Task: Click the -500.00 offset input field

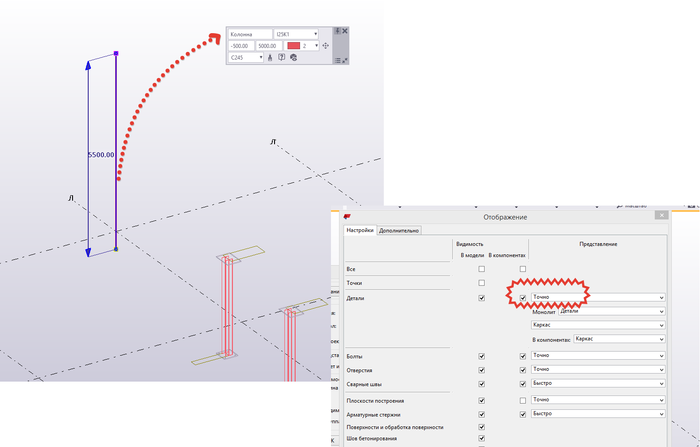Action: (242, 46)
